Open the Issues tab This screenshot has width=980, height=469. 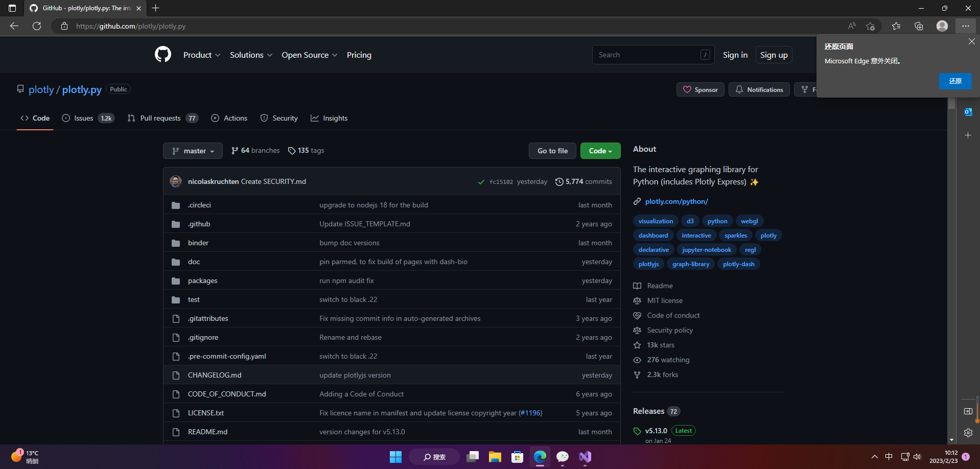[88, 118]
